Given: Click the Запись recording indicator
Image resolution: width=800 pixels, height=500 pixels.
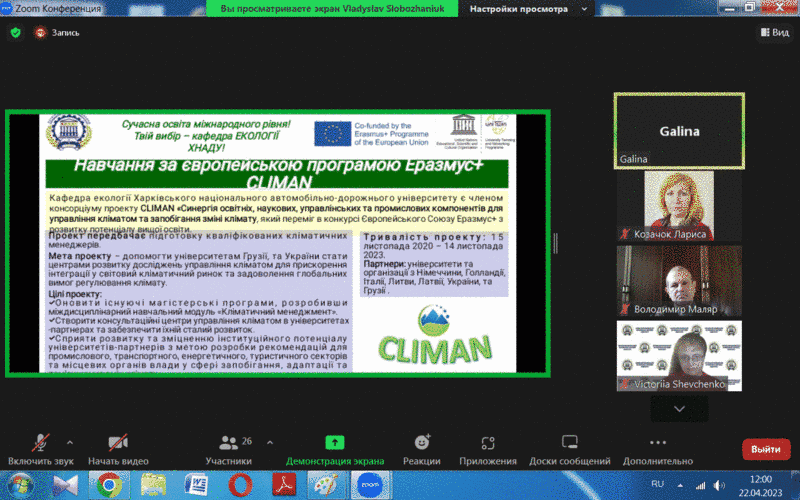Looking at the screenshot, I should tap(57, 33).
